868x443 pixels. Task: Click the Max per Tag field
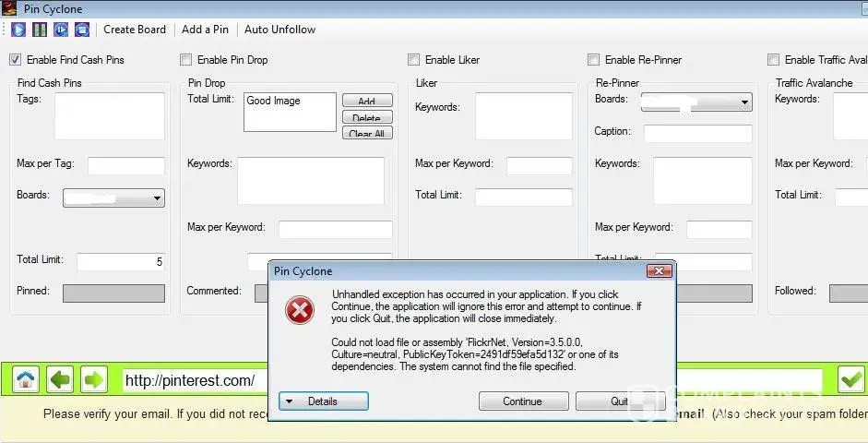(x=126, y=166)
